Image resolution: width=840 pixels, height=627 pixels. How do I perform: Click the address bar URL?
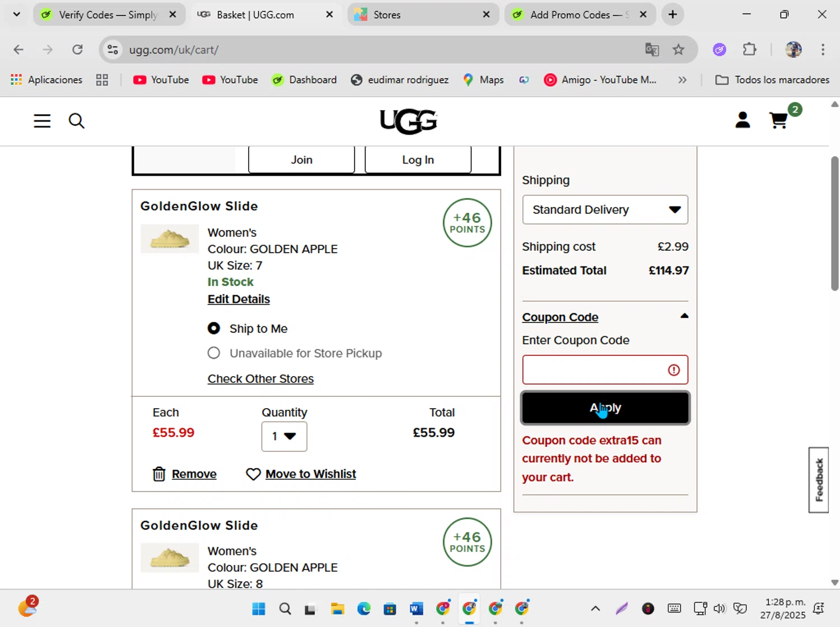coord(174,50)
